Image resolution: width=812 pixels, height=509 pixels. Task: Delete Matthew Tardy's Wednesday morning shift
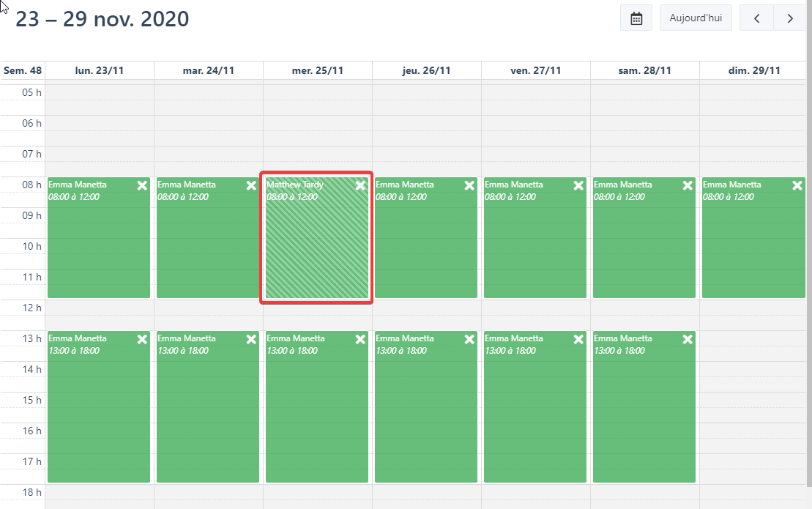point(360,186)
